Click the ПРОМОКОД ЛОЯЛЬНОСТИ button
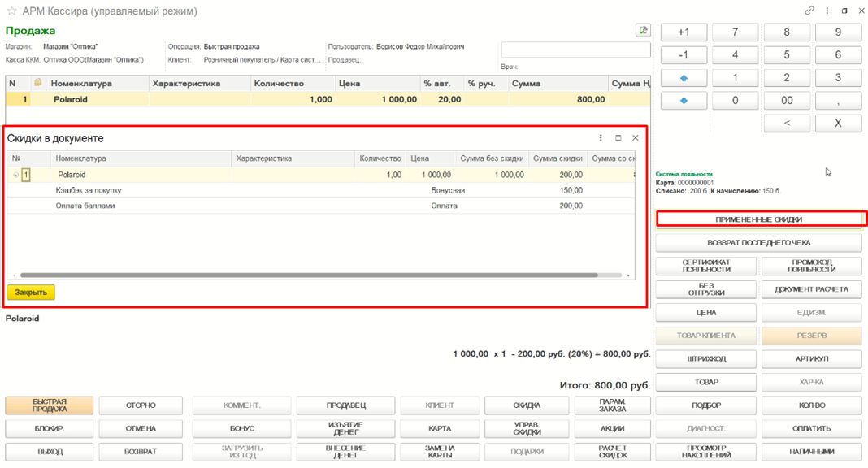The image size is (868, 468). 812,266
